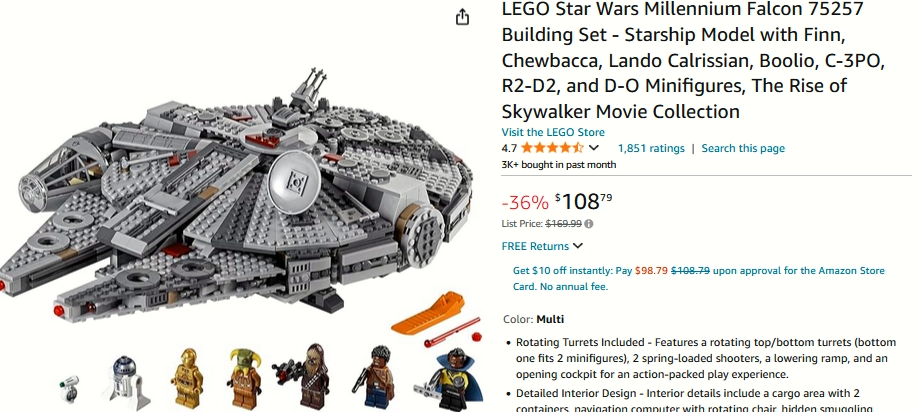917x412 pixels.
Task: Visit the LEGO Store link
Action: click(x=553, y=132)
